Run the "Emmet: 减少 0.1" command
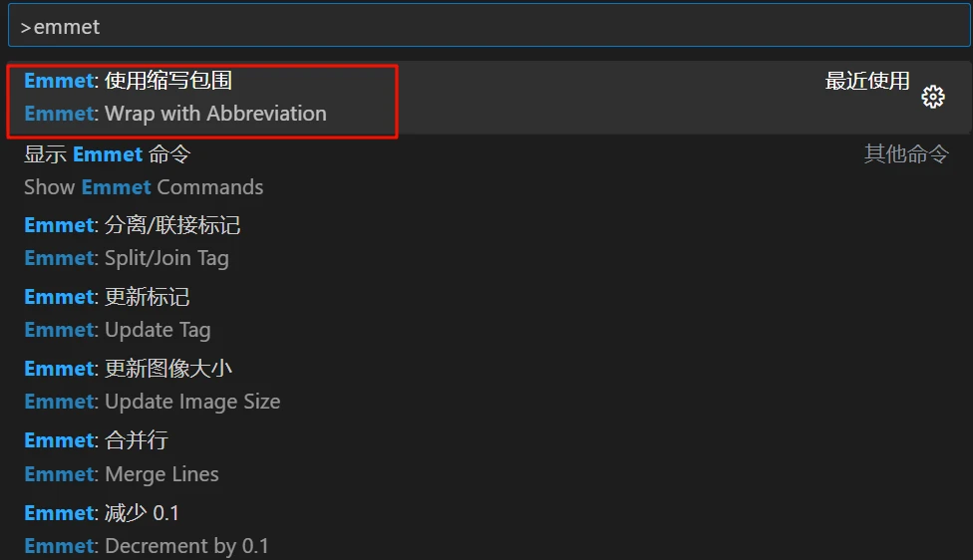The width and height of the screenshot is (973, 560). pyautogui.click(x=102, y=513)
